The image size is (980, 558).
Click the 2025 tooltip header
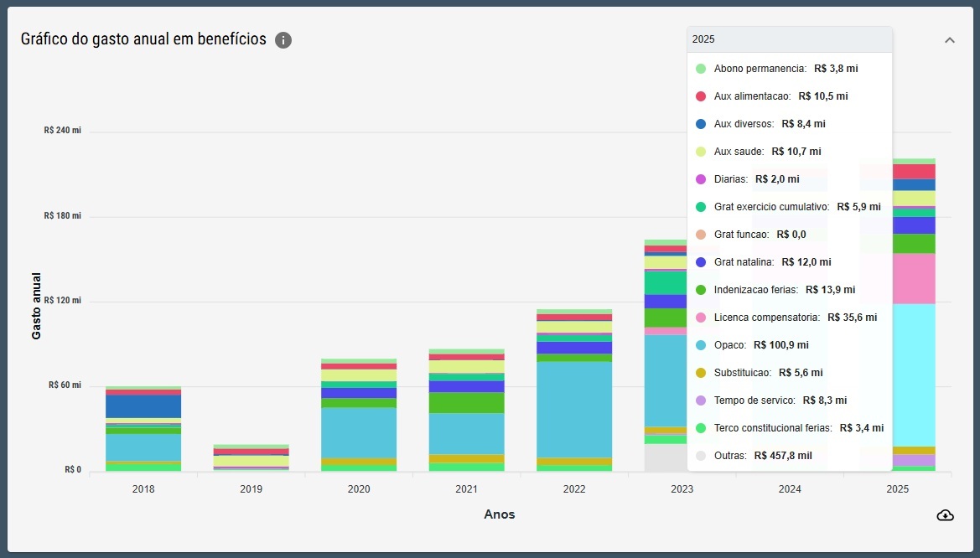pyautogui.click(x=788, y=39)
